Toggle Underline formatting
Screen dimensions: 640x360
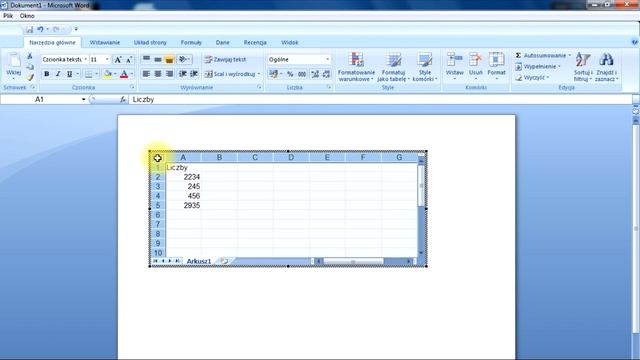tap(69, 74)
